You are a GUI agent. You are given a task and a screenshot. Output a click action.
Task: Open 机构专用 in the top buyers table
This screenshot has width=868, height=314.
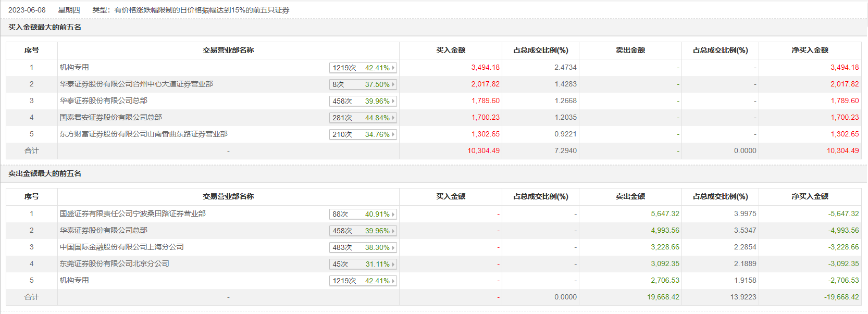[x=74, y=67]
